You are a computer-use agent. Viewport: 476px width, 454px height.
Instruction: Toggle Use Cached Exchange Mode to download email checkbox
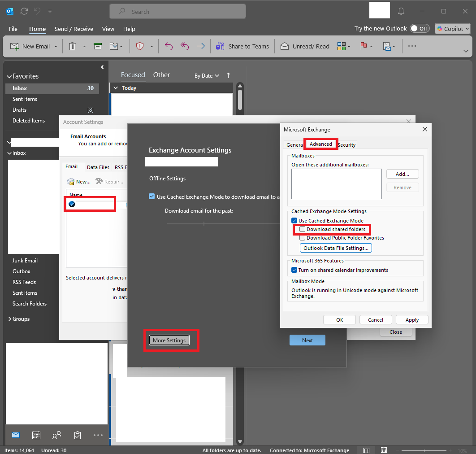point(152,196)
